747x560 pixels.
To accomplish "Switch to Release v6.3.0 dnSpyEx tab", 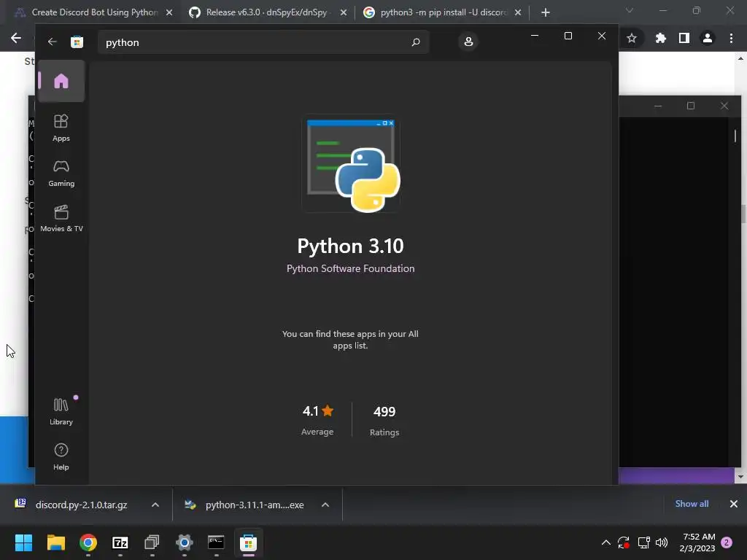I will tap(266, 12).
